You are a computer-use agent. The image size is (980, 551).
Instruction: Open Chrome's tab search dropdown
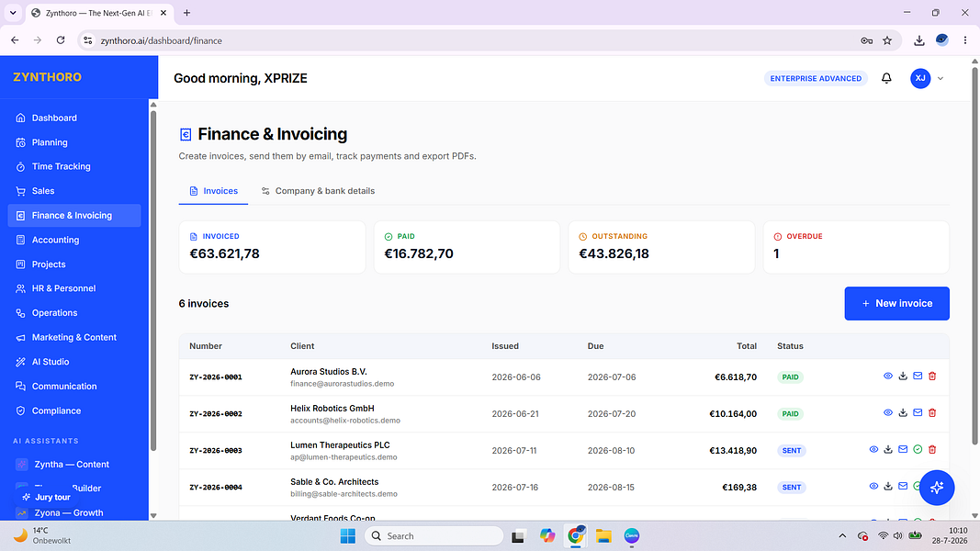point(13,13)
